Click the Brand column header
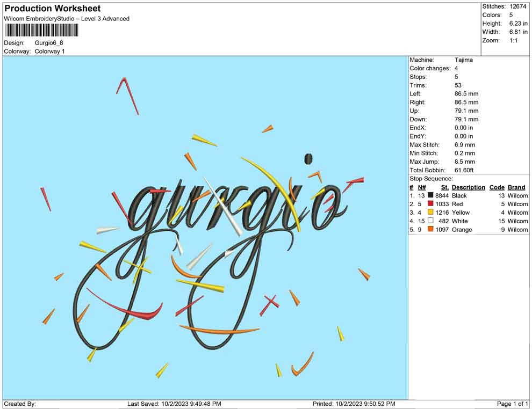Screen dimensions: 532x409 click(x=516, y=187)
